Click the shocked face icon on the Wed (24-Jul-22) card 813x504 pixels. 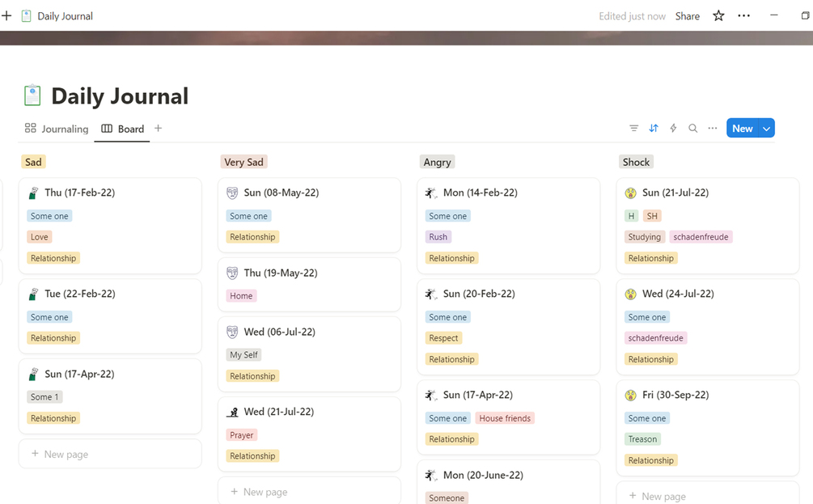point(630,294)
